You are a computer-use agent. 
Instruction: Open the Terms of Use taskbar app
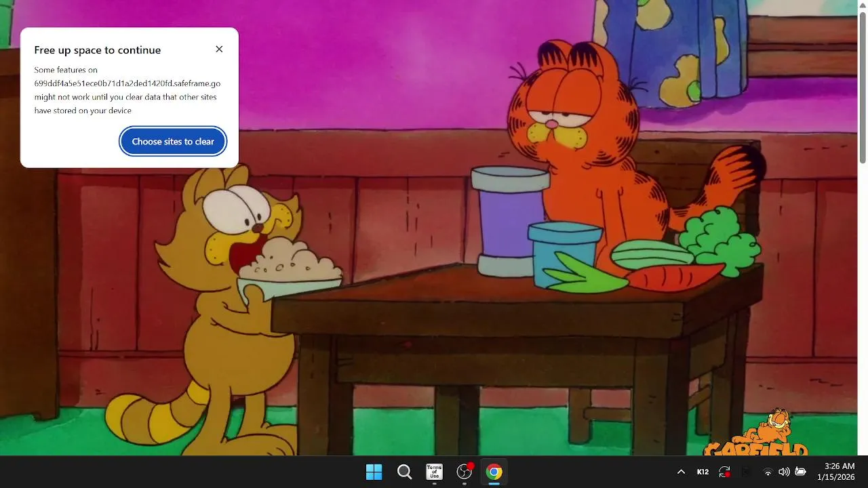[434, 472]
